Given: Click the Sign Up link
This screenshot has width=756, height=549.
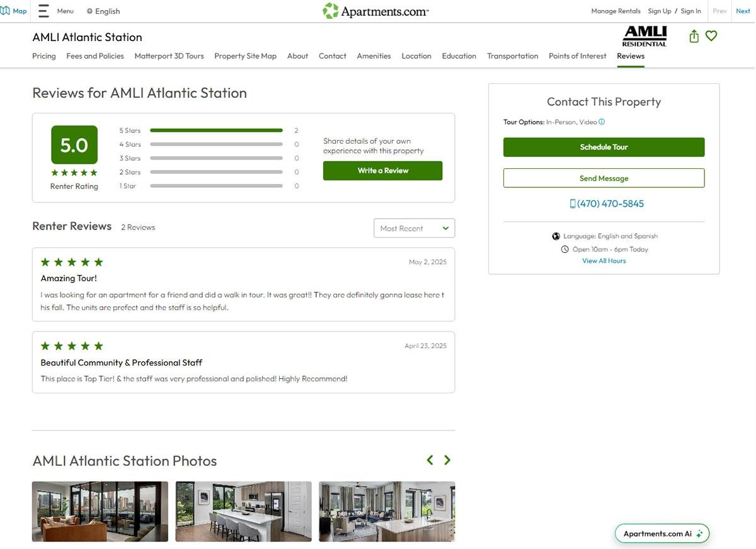Looking at the screenshot, I should (660, 11).
